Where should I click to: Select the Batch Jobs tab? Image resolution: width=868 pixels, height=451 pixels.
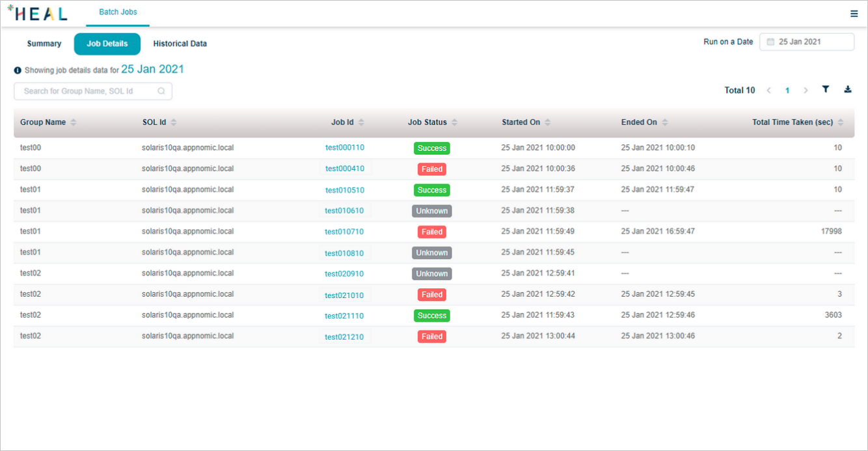click(x=118, y=12)
